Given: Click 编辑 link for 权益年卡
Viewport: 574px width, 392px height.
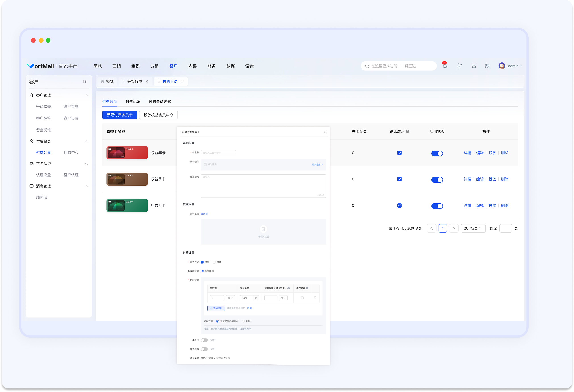Looking at the screenshot, I should pyautogui.click(x=480, y=153).
